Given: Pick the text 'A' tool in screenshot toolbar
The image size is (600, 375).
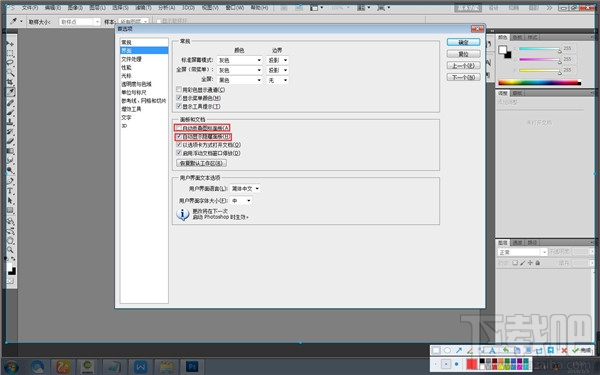Looking at the screenshot, I should pyautogui.click(x=492, y=350).
